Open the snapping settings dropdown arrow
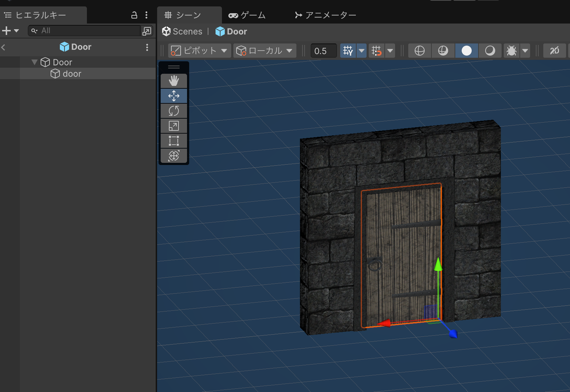The width and height of the screenshot is (570, 392). (390, 50)
